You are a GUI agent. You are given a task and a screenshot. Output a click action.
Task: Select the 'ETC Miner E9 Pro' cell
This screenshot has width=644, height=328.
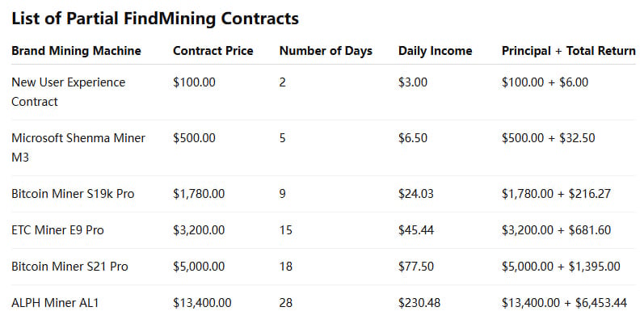click(58, 230)
